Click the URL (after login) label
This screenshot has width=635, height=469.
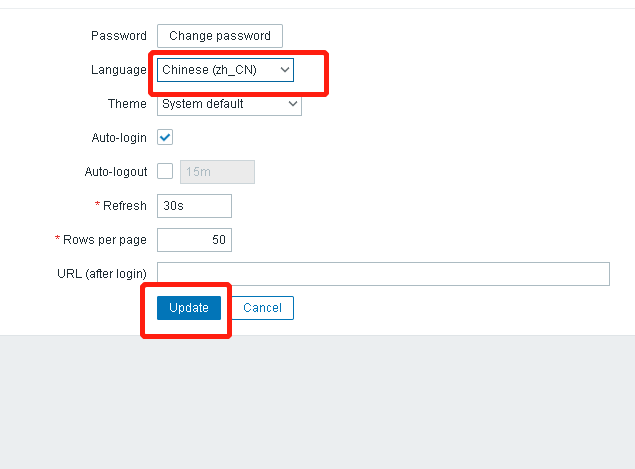point(102,274)
